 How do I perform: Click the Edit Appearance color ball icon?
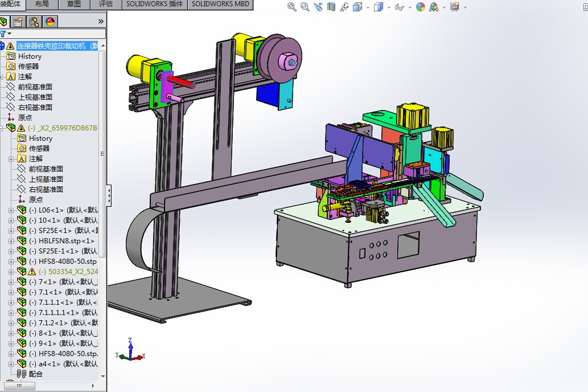(421, 7)
